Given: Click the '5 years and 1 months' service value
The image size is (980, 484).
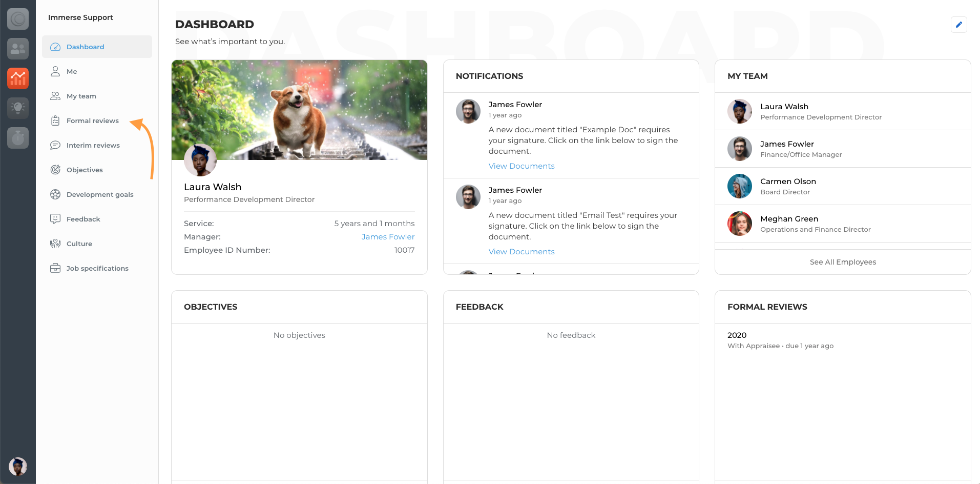Looking at the screenshot, I should click(x=374, y=224).
